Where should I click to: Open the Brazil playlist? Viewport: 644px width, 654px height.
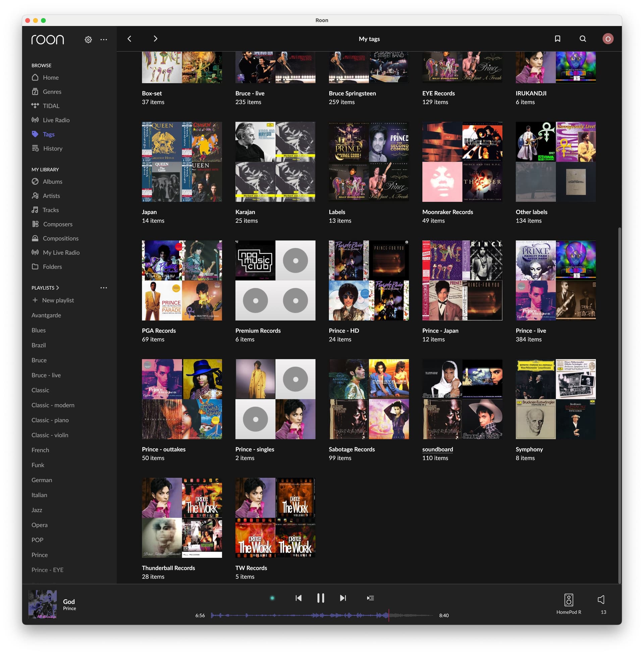coord(39,345)
